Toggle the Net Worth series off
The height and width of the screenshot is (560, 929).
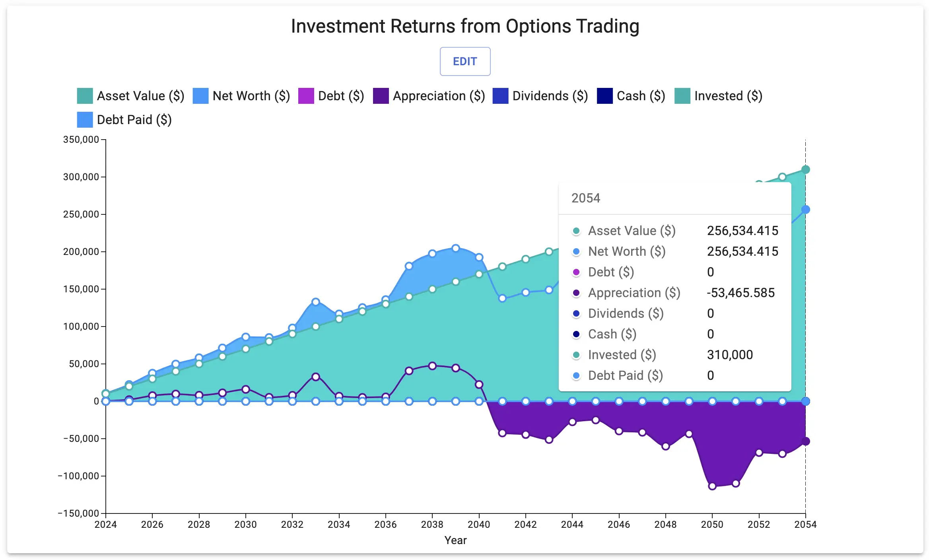[x=250, y=95]
